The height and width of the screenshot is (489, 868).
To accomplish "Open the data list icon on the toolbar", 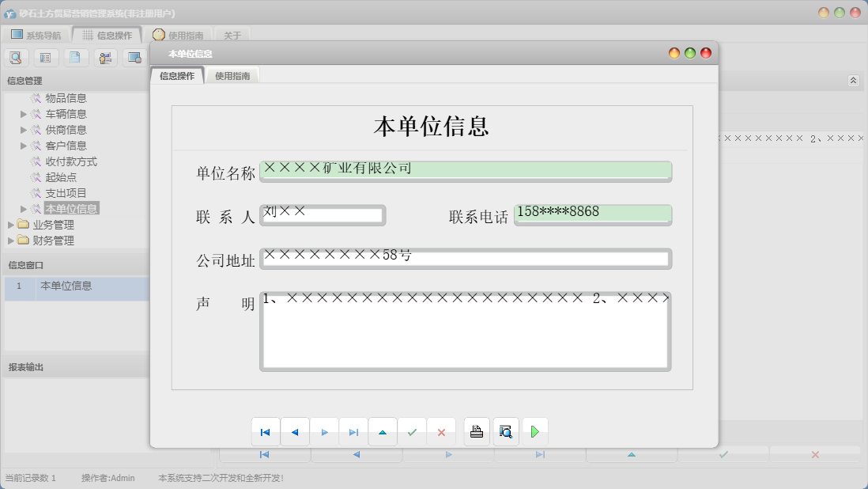I will [46, 57].
